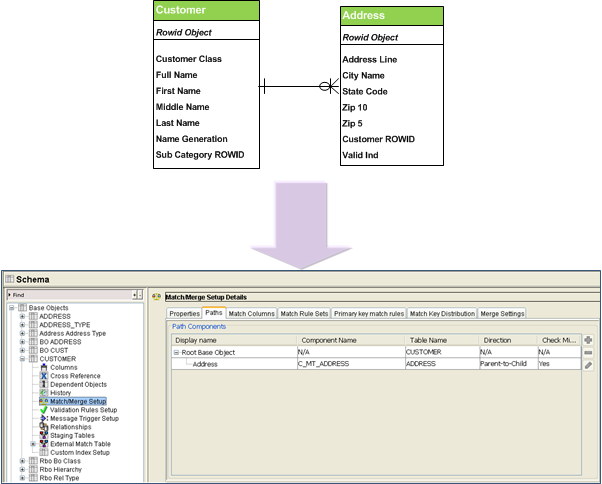Select the Relationships tree item
Viewport: 602px width, 484px height.
[71, 427]
